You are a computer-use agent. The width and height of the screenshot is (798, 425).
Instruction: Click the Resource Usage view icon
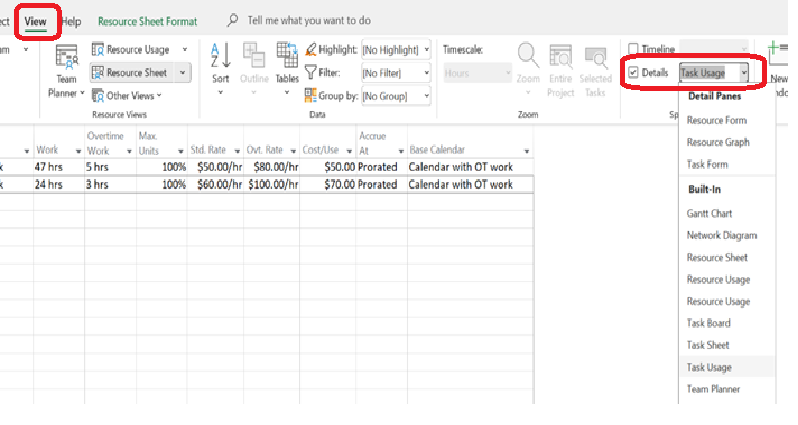point(98,49)
